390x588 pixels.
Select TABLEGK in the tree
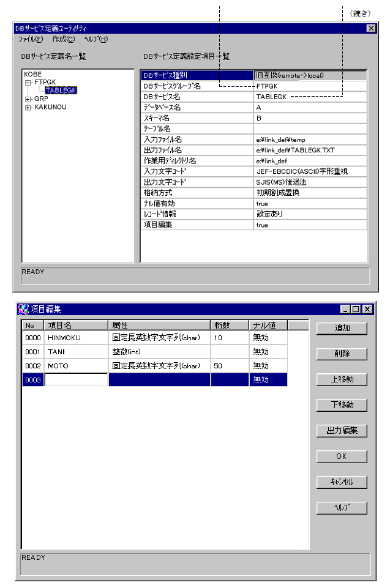[61, 91]
